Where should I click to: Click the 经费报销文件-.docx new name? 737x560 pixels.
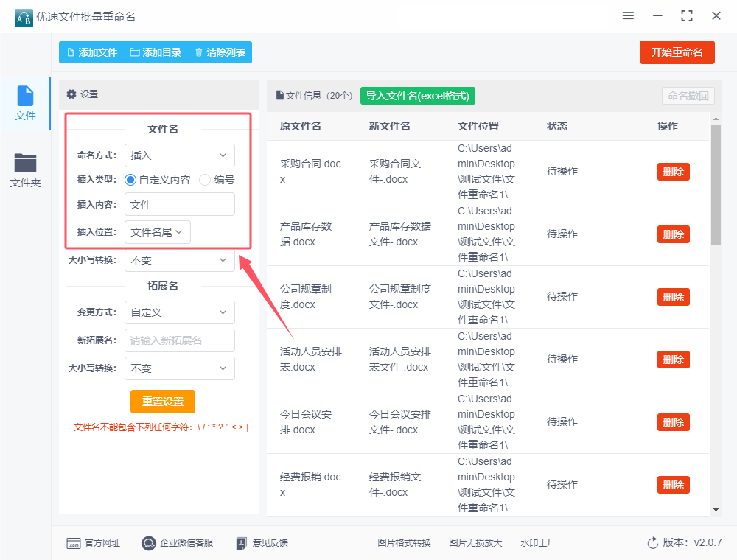click(x=395, y=485)
